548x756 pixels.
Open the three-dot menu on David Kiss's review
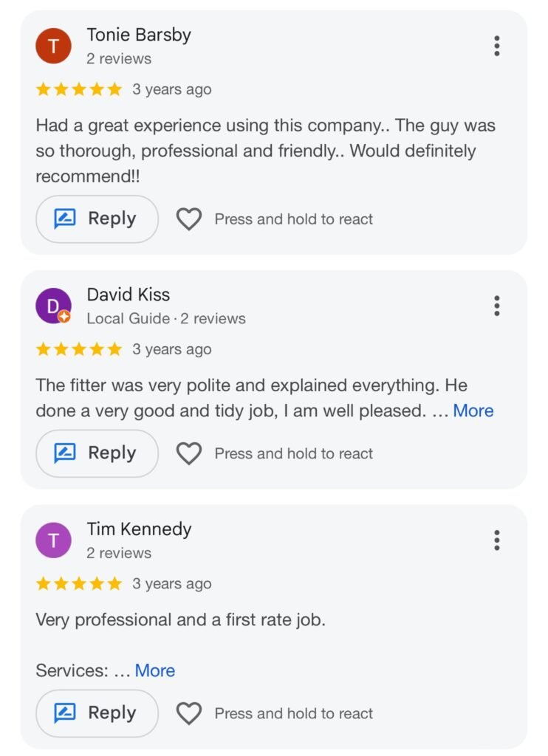click(x=497, y=306)
